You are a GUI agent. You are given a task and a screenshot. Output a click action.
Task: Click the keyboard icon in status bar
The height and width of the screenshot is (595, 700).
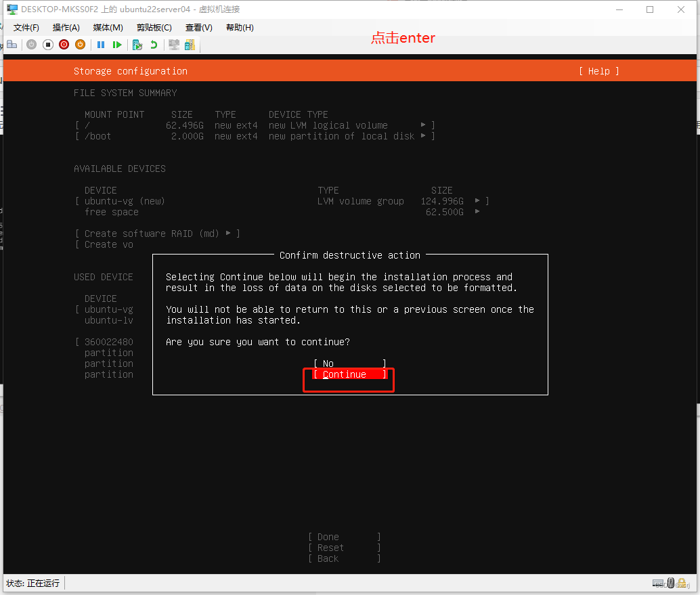658,583
